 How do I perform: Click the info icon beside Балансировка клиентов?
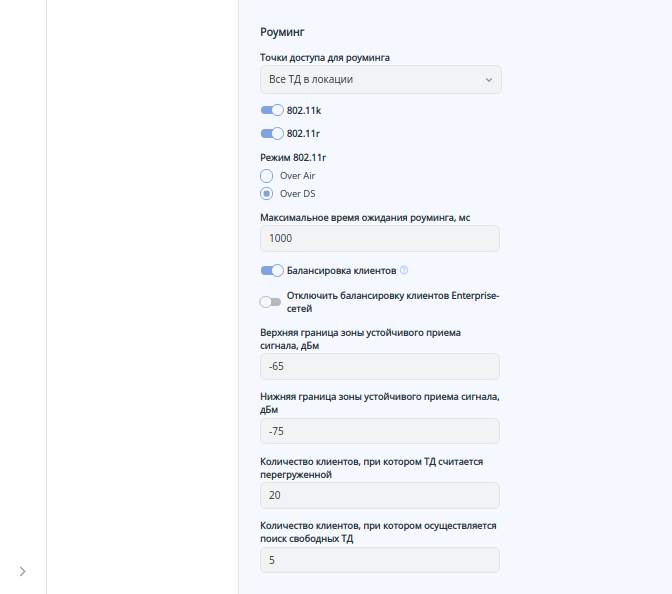pyautogui.click(x=404, y=270)
